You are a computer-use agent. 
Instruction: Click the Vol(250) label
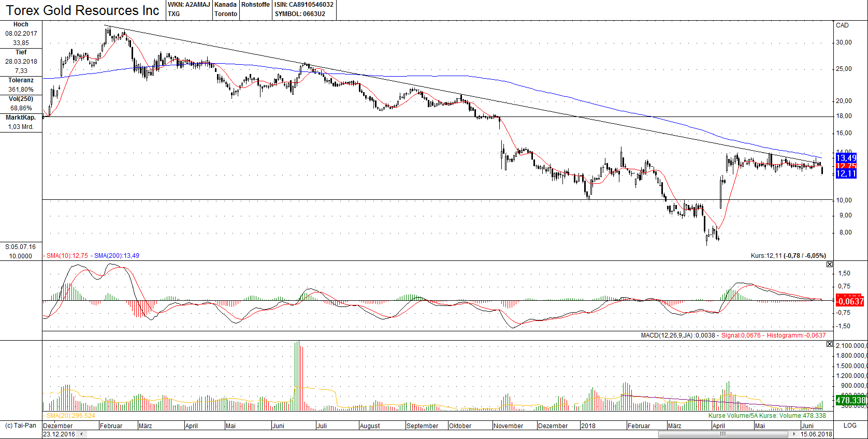coord(21,99)
